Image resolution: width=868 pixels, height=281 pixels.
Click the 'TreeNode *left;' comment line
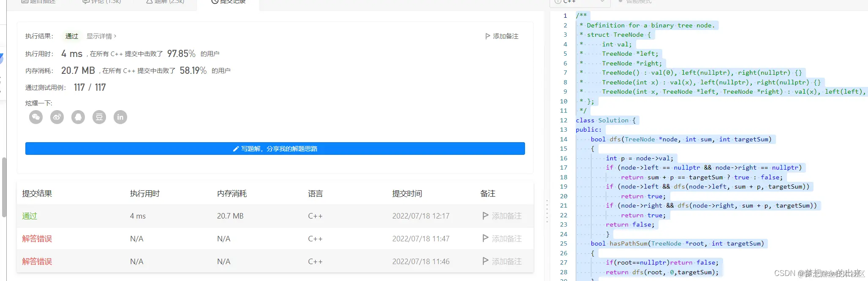pos(630,54)
